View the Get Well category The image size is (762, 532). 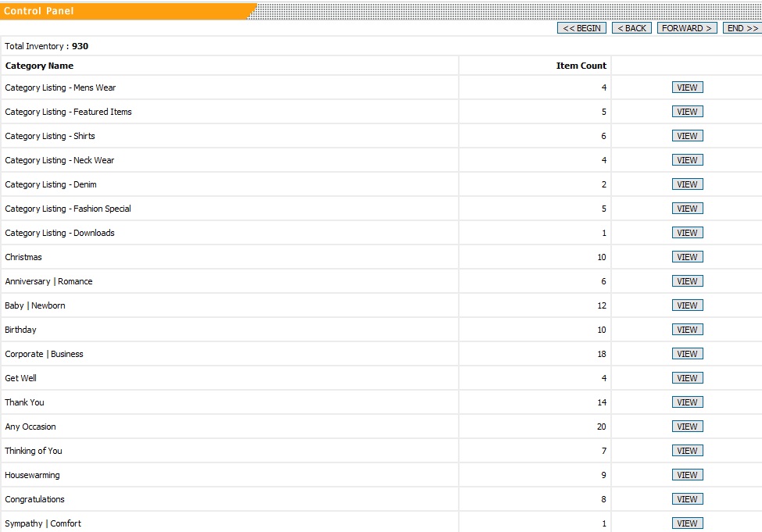pos(687,378)
